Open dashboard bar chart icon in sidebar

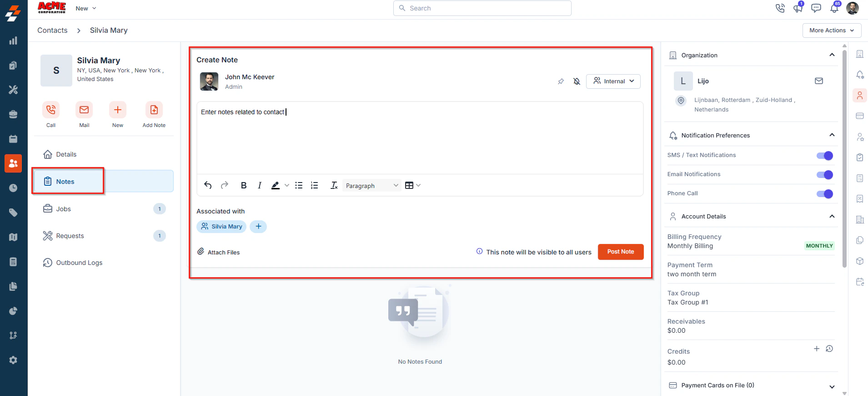coord(13,41)
